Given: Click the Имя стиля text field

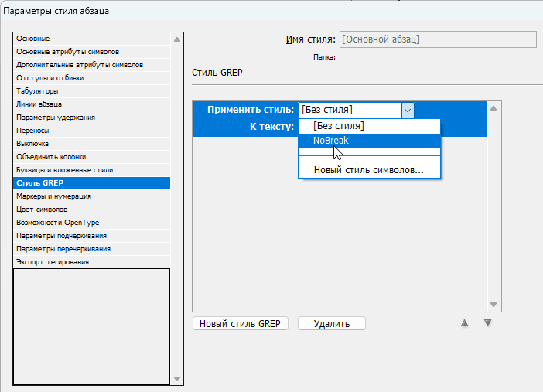Looking at the screenshot, I should click(438, 39).
